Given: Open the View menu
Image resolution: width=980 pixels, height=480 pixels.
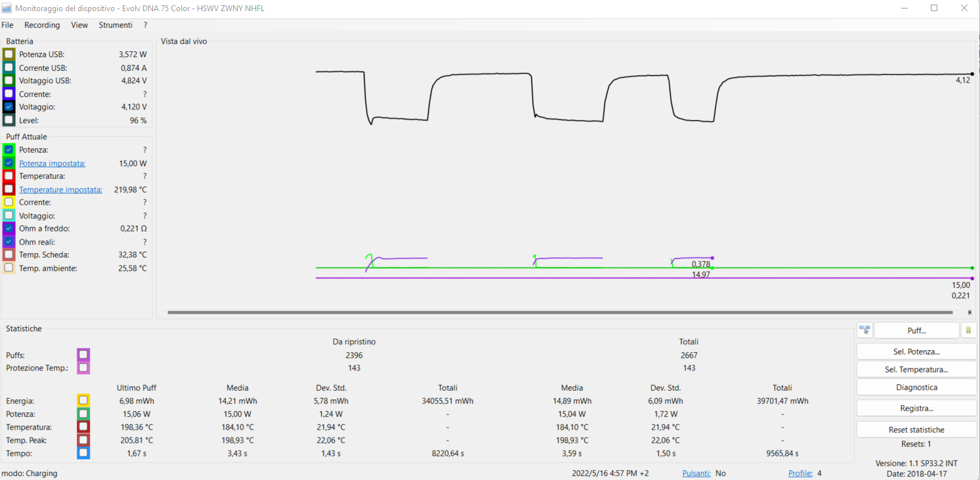Looking at the screenshot, I should 79,25.
